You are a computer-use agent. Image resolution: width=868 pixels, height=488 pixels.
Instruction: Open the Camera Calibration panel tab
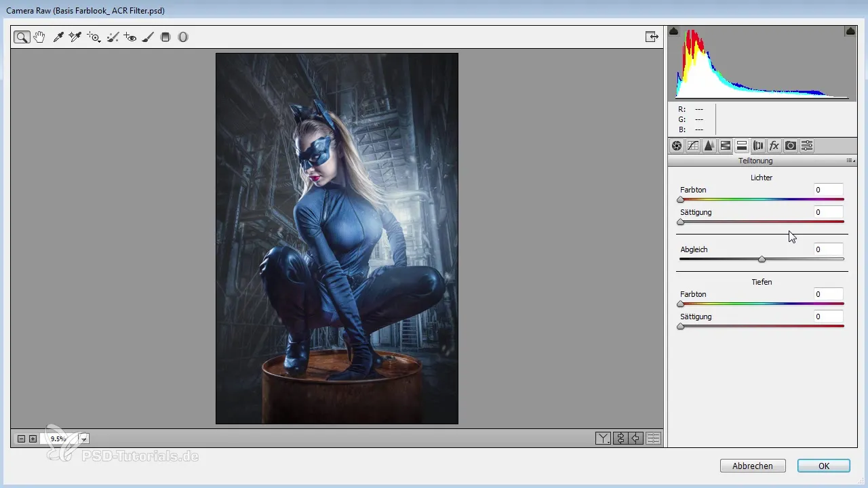(x=791, y=146)
